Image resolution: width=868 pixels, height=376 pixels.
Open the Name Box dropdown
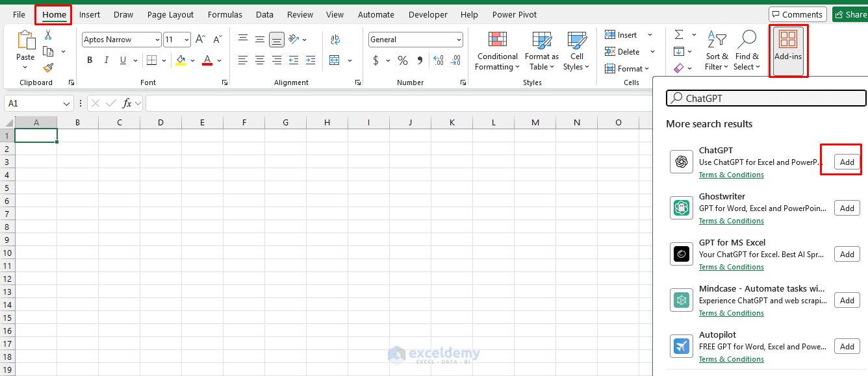click(x=68, y=104)
